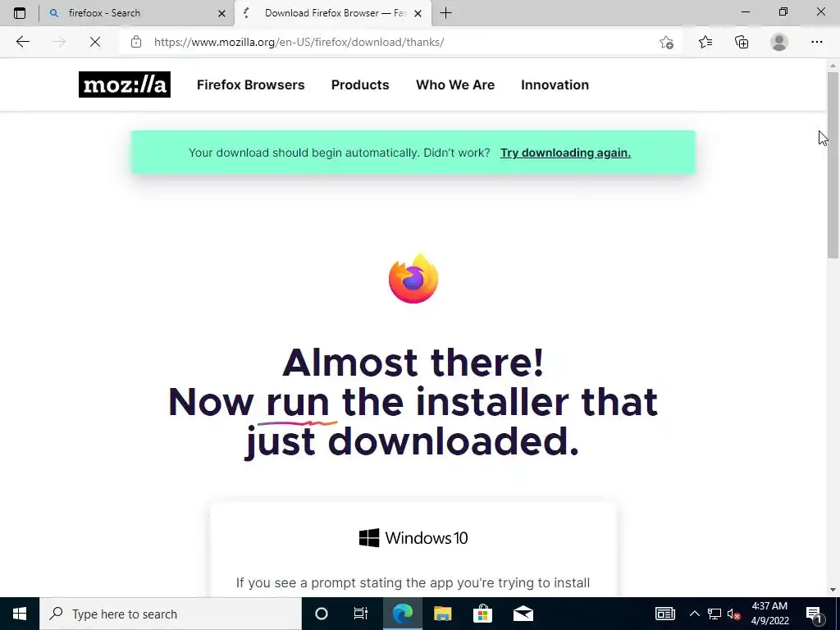
Task: Click the address bar URL
Action: (x=299, y=42)
